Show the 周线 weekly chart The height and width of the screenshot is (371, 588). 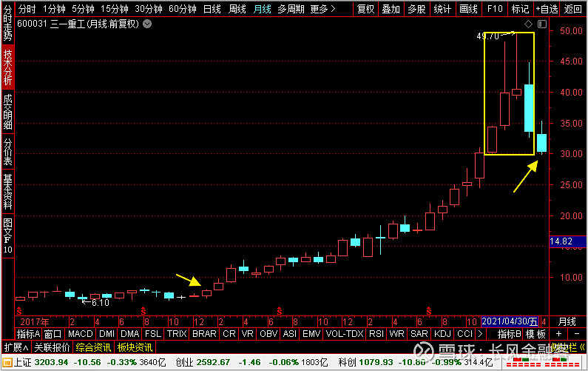click(x=237, y=9)
